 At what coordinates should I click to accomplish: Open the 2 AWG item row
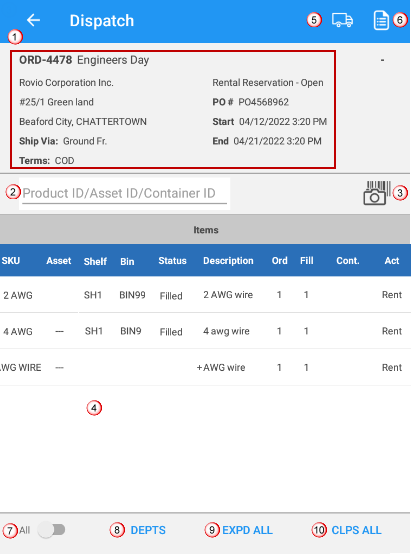pyautogui.click(x=205, y=295)
